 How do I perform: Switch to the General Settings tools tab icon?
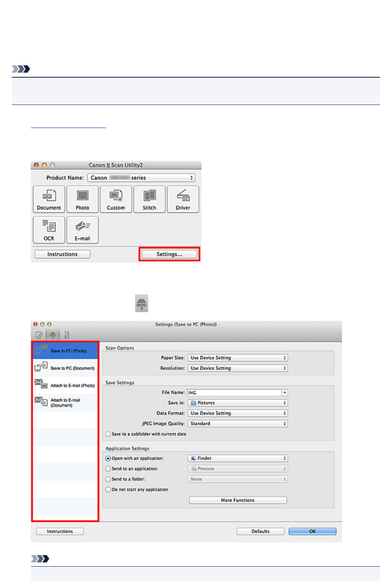[66, 335]
